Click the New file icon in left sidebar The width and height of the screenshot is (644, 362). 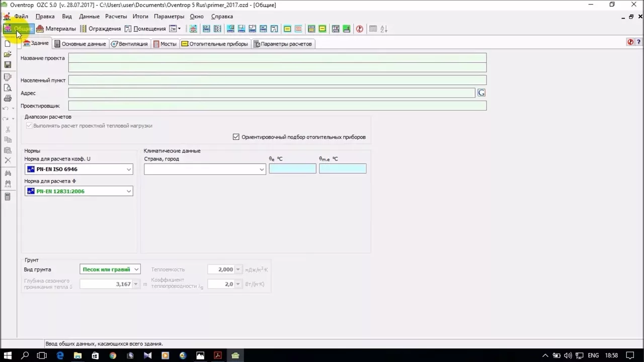coord(8,44)
